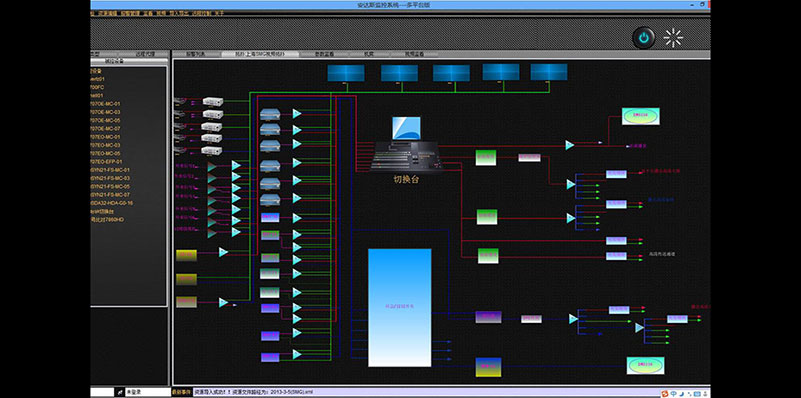Select the oval SMG node at bottom right
801x398 pixels.
(646, 365)
